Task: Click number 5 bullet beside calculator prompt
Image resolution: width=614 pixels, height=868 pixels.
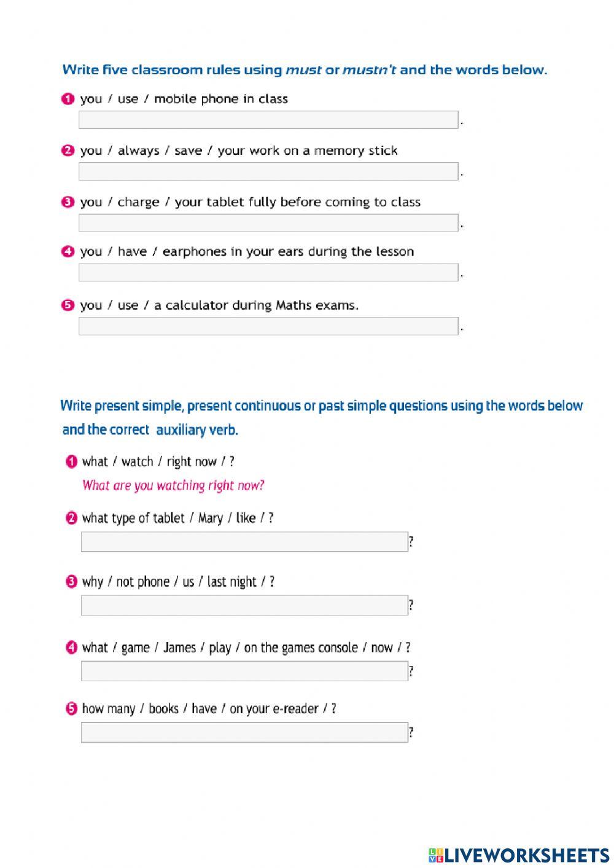Action: pyautogui.click(x=68, y=305)
